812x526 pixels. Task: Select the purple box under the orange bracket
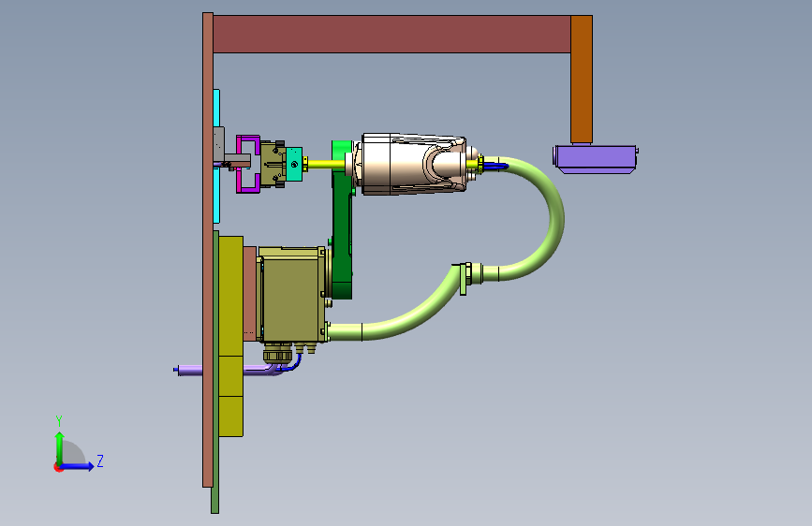click(596, 159)
